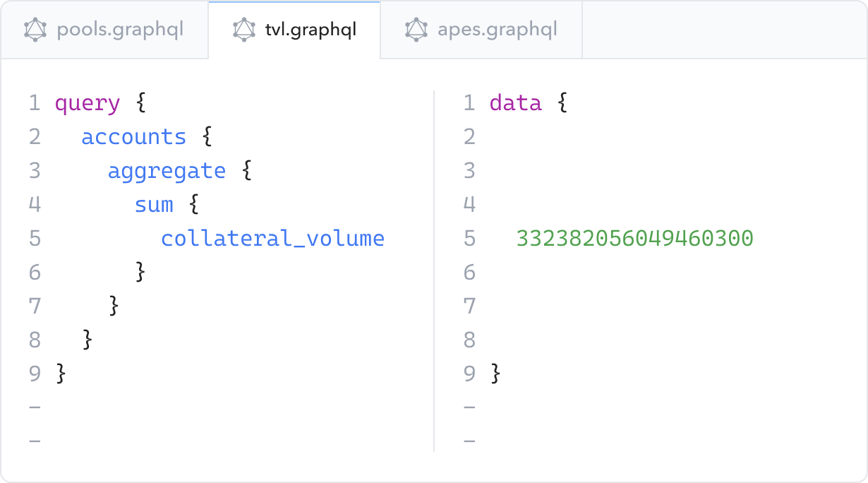Select the aggregate field on line 3

tap(167, 170)
